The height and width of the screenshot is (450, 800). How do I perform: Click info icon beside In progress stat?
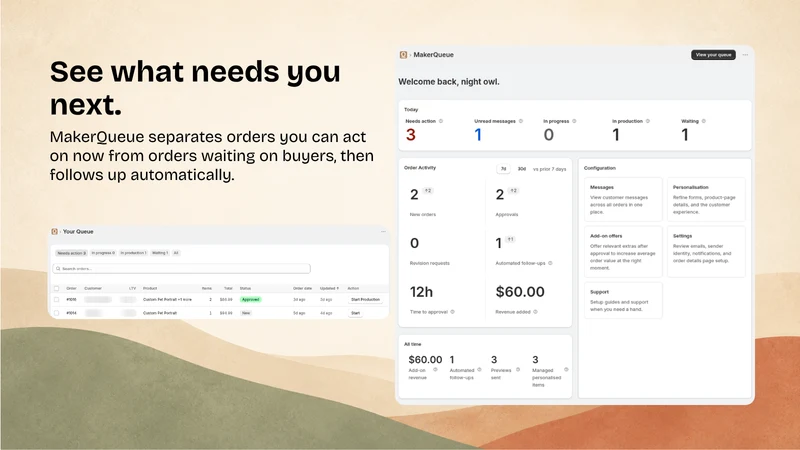click(x=574, y=121)
